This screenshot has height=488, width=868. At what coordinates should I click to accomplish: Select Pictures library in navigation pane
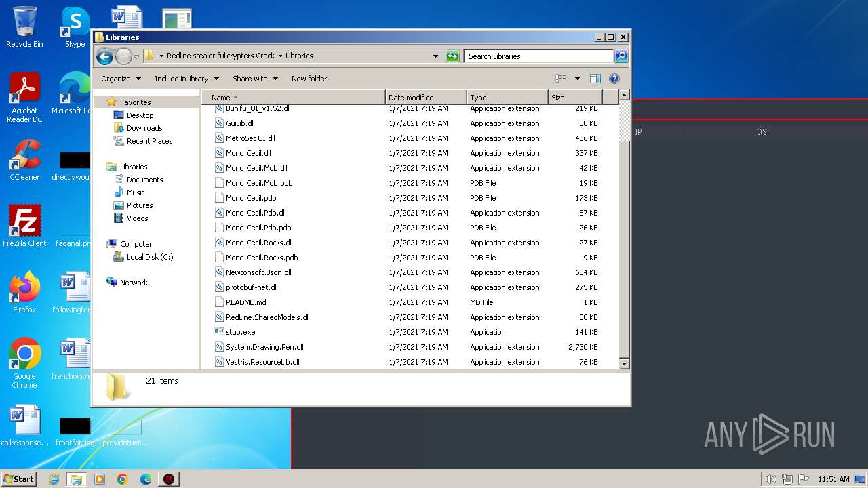point(140,205)
